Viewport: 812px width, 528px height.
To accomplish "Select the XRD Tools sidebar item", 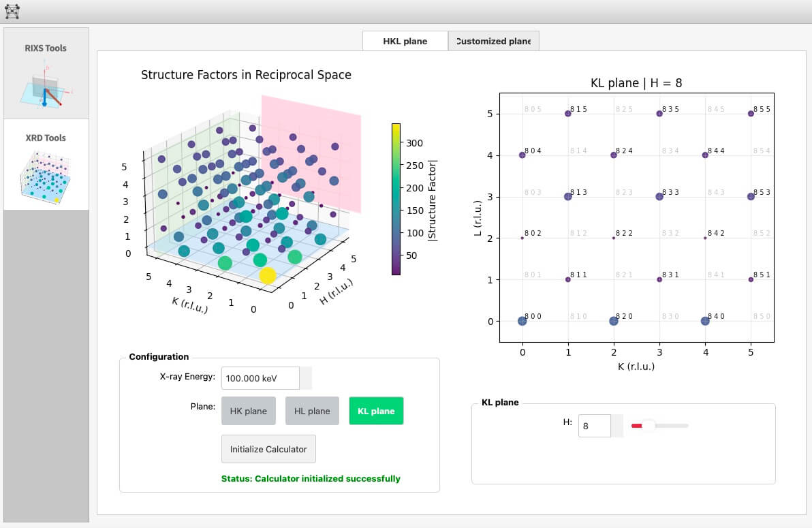I will [x=46, y=164].
